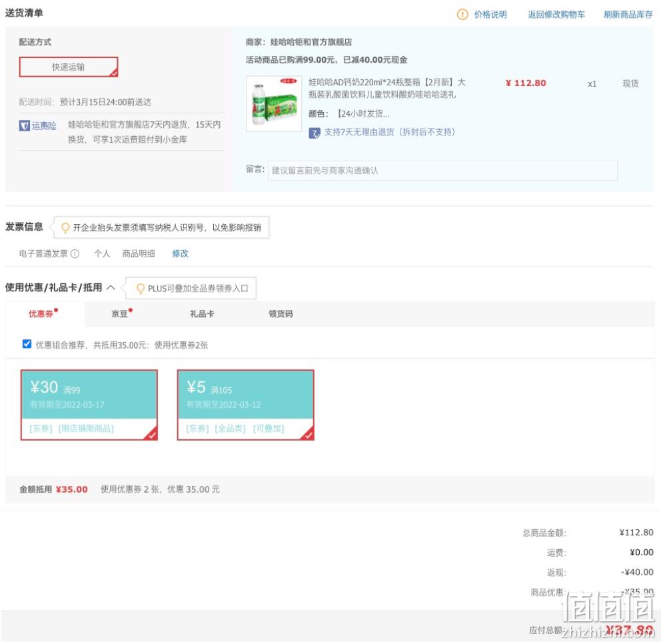The height and width of the screenshot is (644, 661).
Task: Open the 京豆 tab
Action: point(120,314)
